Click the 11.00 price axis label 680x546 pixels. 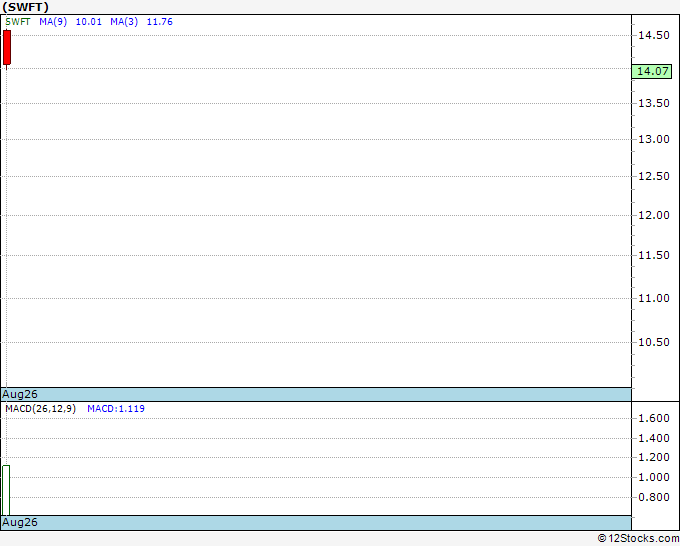(654, 298)
